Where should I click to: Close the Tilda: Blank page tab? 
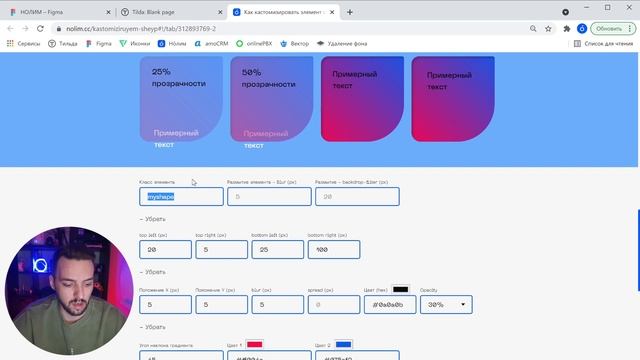(x=220, y=12)
